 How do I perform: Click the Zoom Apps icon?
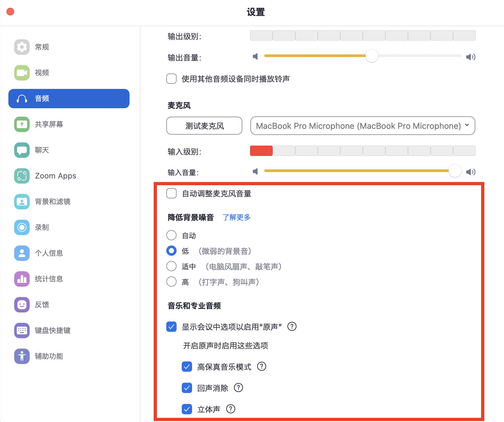click(22, 176)
